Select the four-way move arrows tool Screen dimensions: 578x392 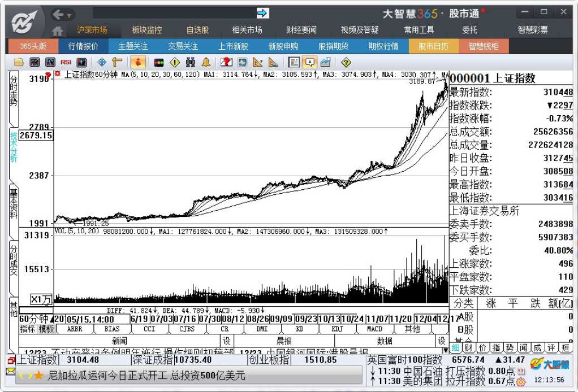[102, 62]
